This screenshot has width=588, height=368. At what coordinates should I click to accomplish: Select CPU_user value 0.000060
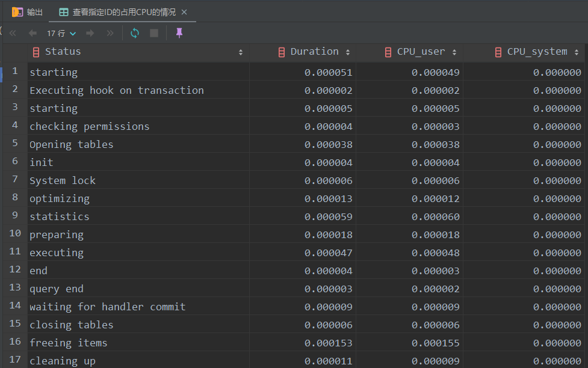(x=409, y=216)
